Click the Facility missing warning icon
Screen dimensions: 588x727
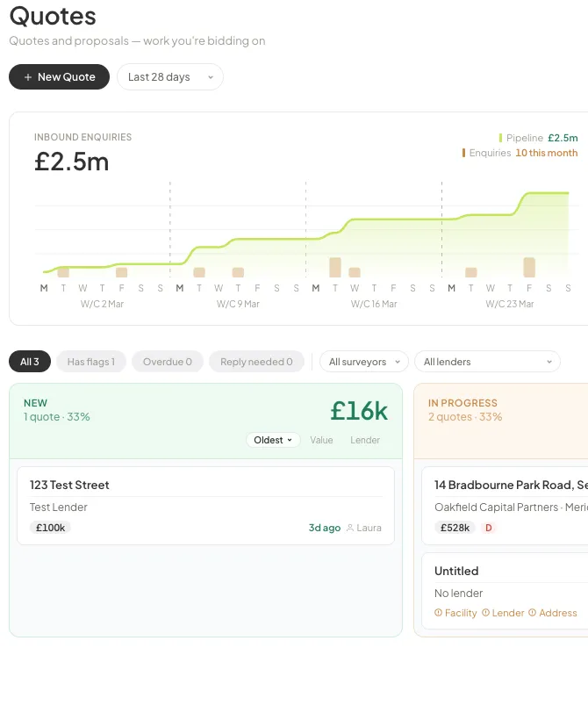pyautogui.click(x=438, y=613)
